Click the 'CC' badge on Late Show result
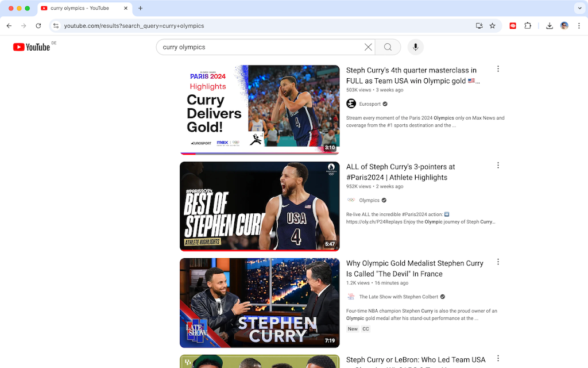This screenshot has height=368, width=588. (x=366, y=329)
